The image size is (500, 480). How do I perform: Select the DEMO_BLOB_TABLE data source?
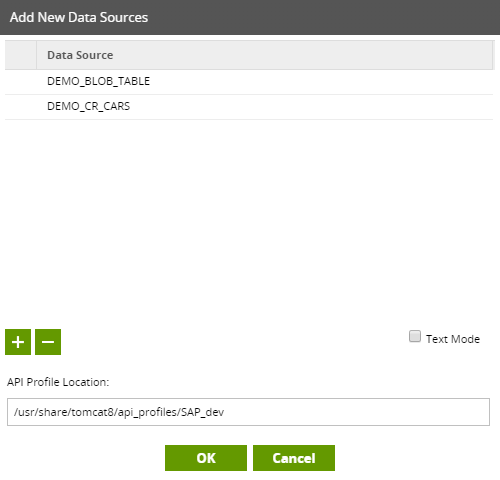98,81
